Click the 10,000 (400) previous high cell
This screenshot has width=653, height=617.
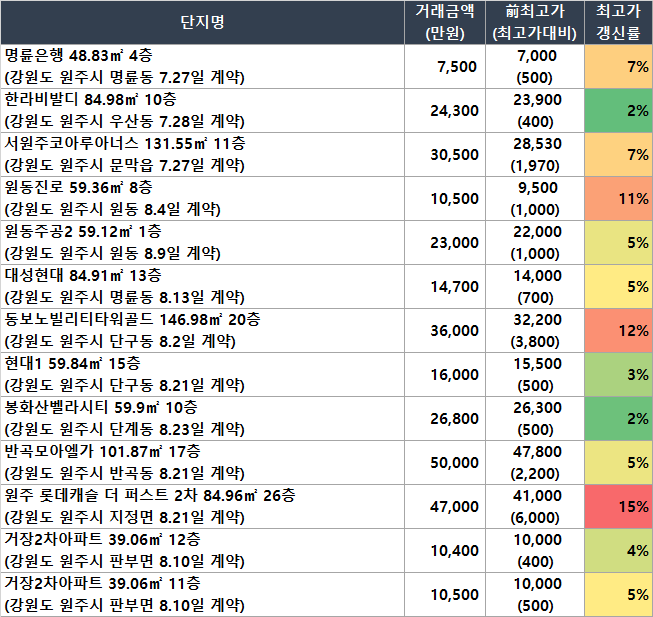point(535,551)
